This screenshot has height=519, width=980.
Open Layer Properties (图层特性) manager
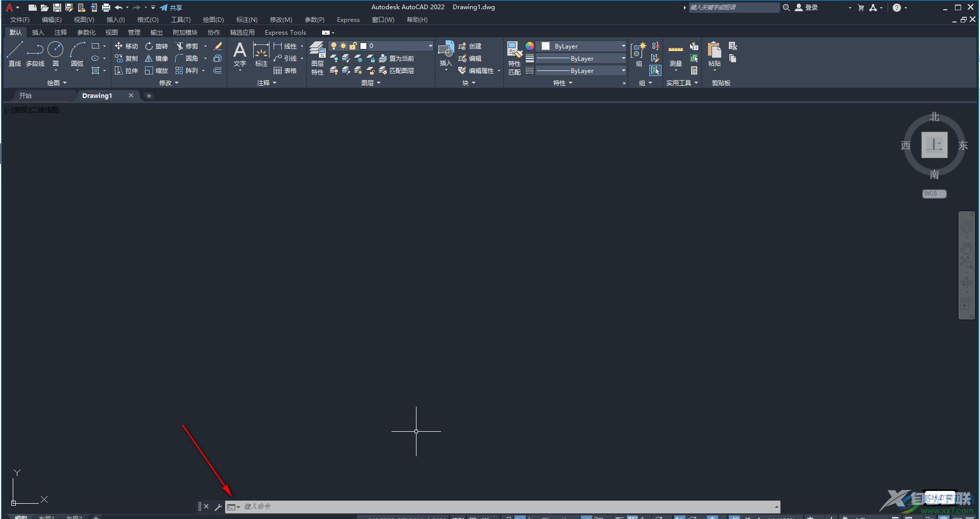tap(317, 58)
